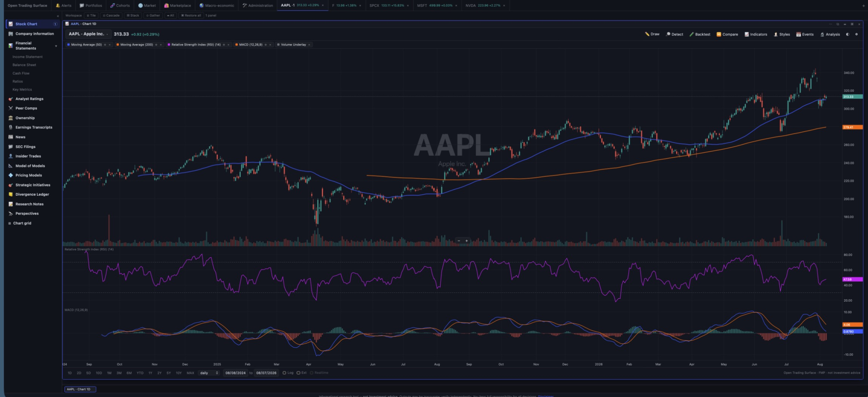This screenshot has height=397, width=868.
Task: Remove the Moving Average (50) indicator
Action: [x=110, y=45]
